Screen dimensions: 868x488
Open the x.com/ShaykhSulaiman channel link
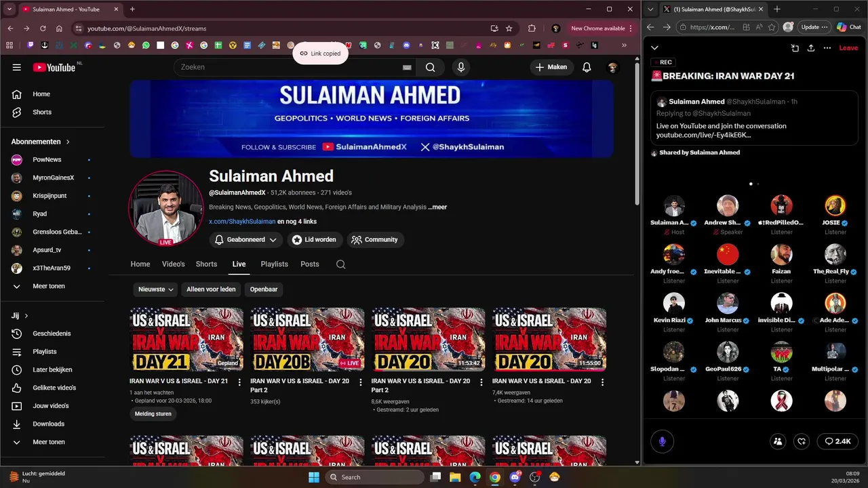click(242, 221)
